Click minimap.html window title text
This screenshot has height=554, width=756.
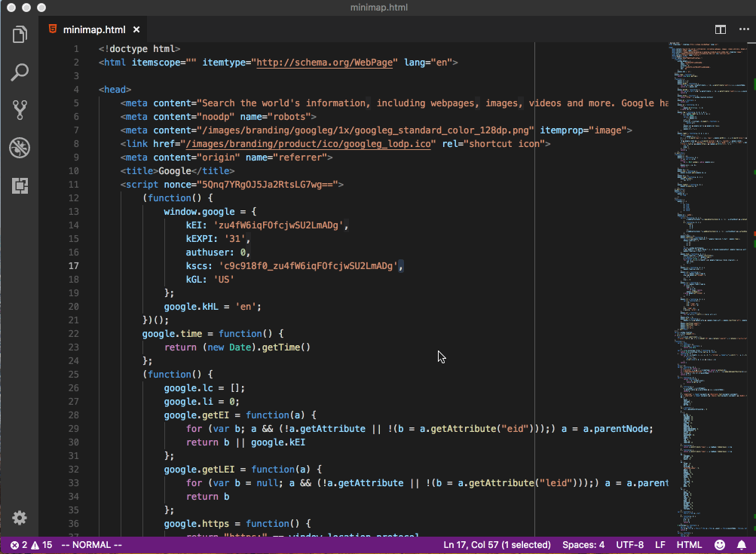tap(379, 8)
